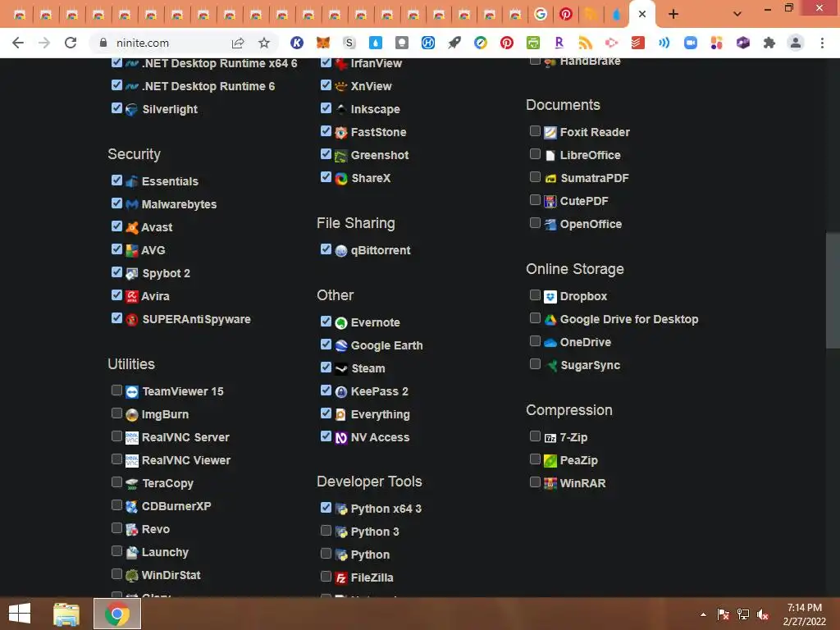
Task: Check the SugarSync checkbox
Action: coord(535,363)
